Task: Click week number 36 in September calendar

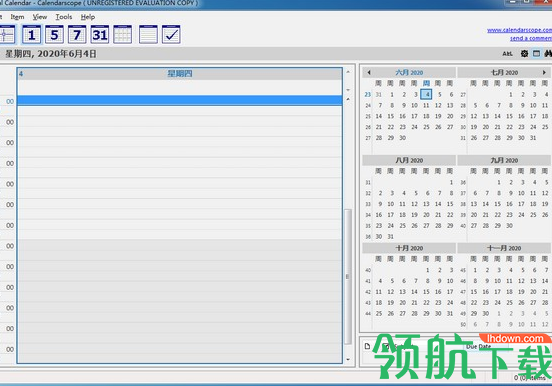Action: click(463, 182)
